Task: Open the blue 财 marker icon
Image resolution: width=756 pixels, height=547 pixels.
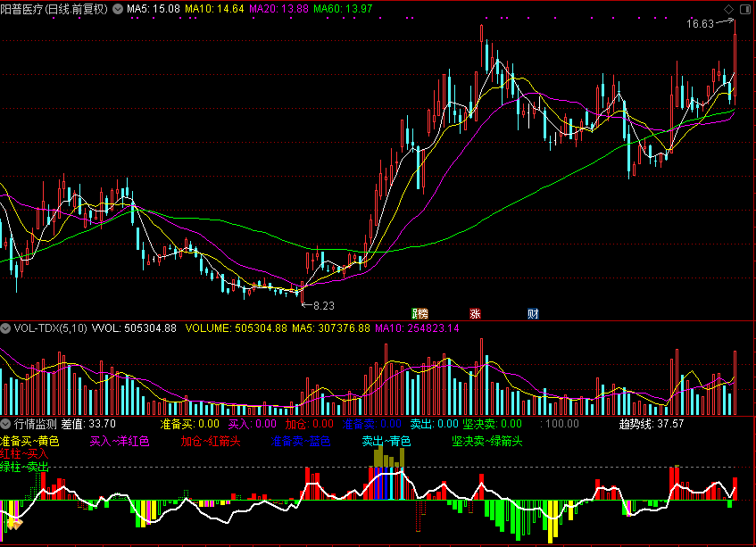Action: (x=533, y=314)
